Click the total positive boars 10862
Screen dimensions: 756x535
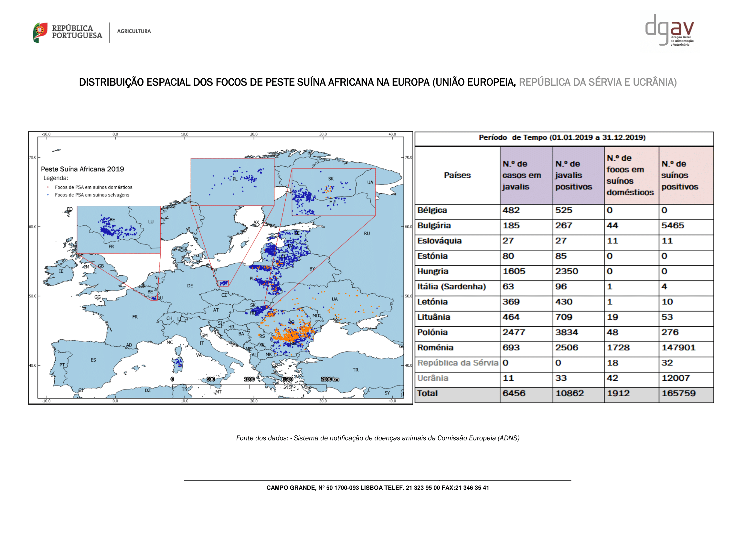[x=570, y=393]
